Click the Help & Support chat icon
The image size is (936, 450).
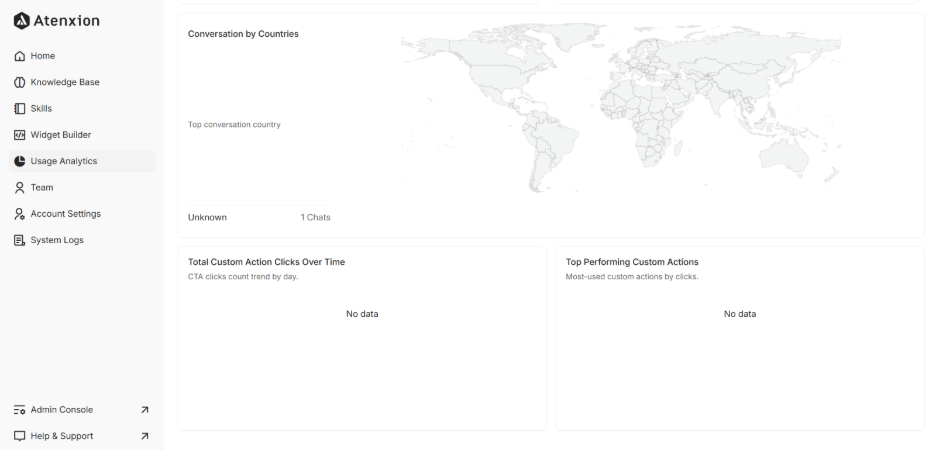[x=20, y=436]
